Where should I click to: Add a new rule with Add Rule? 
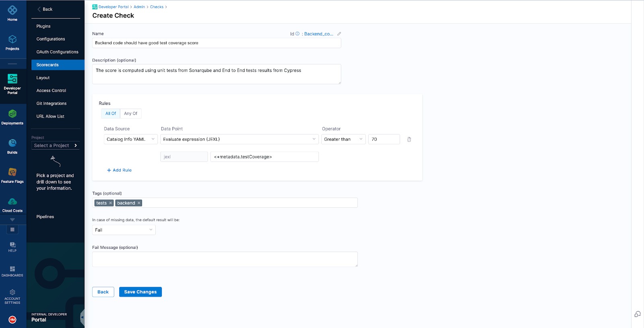tap(119, 170)
